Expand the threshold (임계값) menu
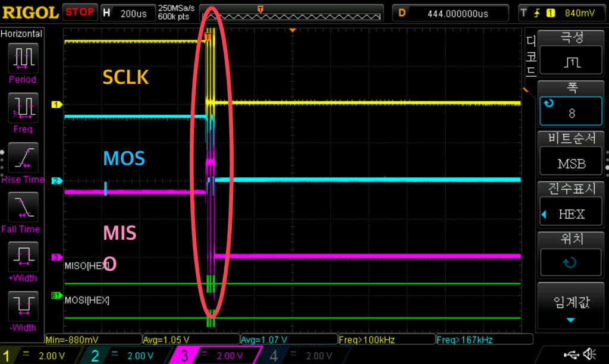Image resolution: width=609 pixels, height=364 pixels. (x=571, y=306)
